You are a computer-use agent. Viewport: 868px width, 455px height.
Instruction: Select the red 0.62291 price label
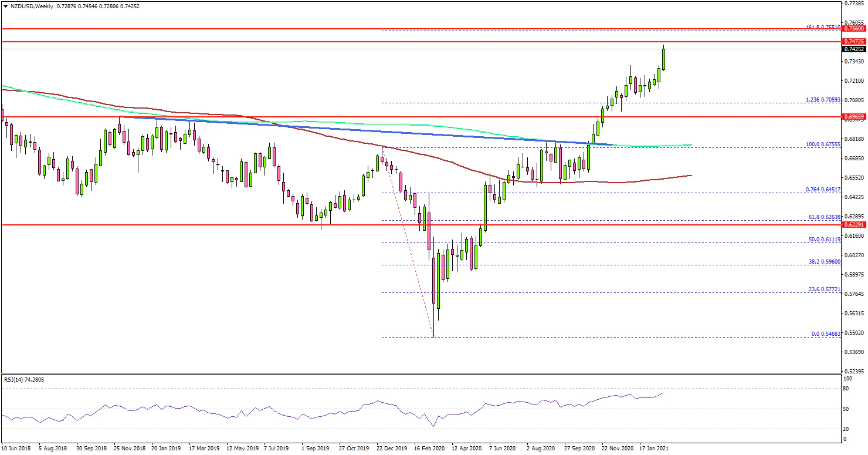pos(853,225)
